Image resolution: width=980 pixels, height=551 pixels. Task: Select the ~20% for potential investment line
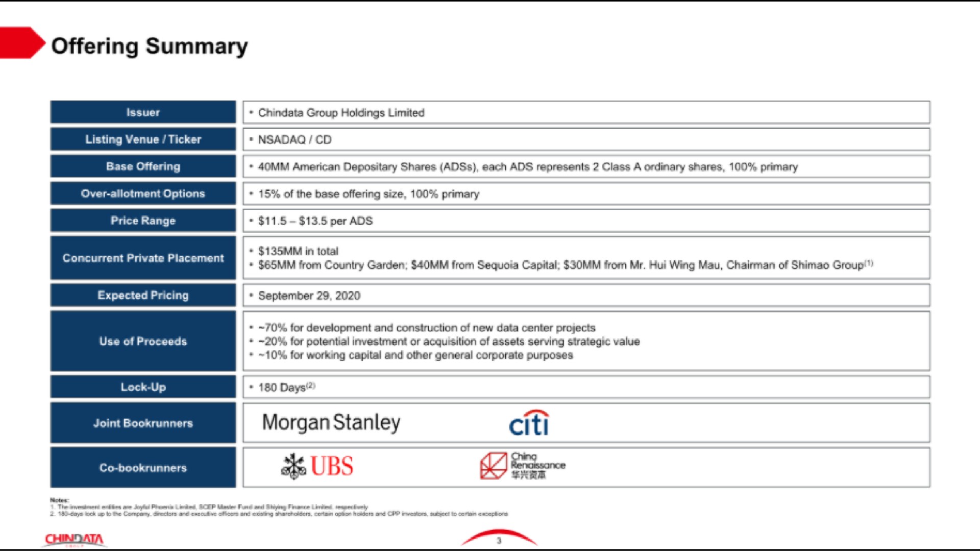[449, 341]
